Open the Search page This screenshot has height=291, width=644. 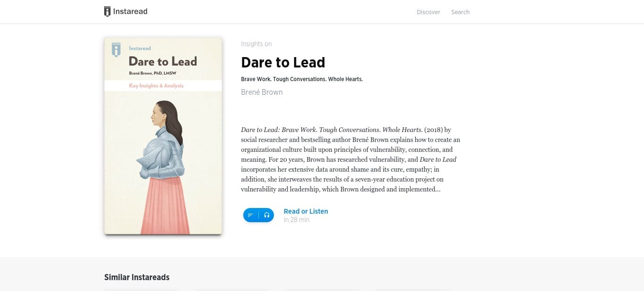point(460,12)
